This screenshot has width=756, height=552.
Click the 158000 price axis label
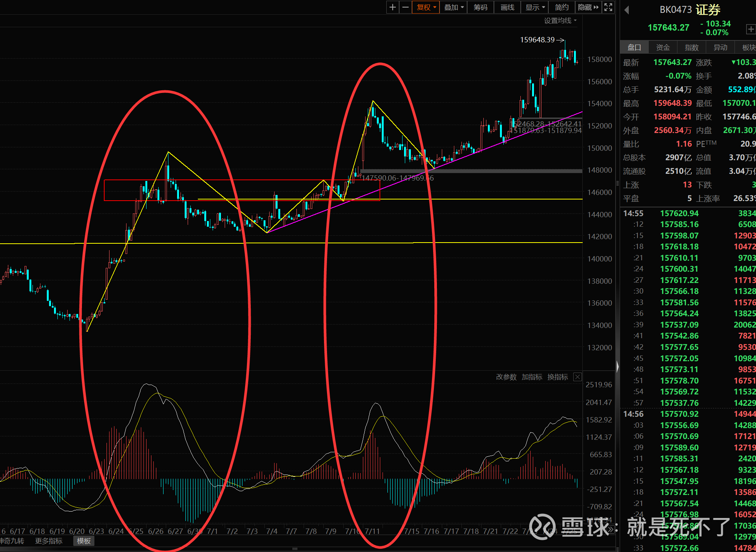tap(599, 59)
